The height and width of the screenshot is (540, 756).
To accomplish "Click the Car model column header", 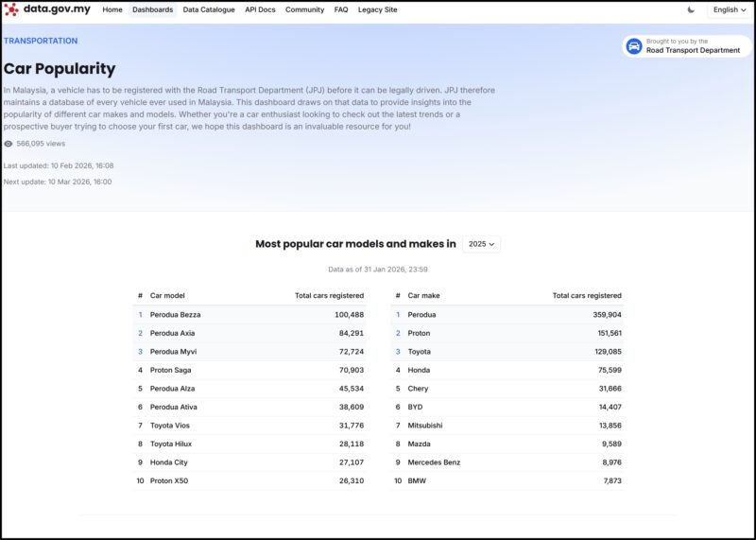I will 167,295.
